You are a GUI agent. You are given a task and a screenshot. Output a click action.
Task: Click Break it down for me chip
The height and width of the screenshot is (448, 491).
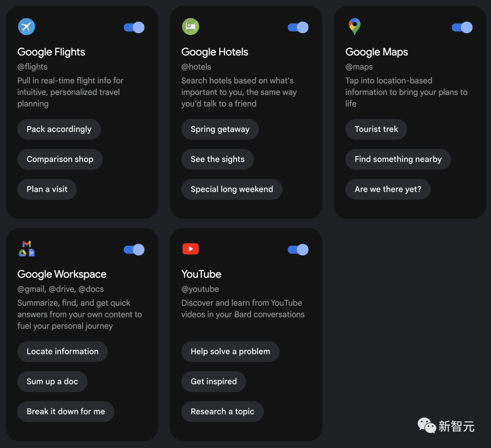click(x=66, y=411)
